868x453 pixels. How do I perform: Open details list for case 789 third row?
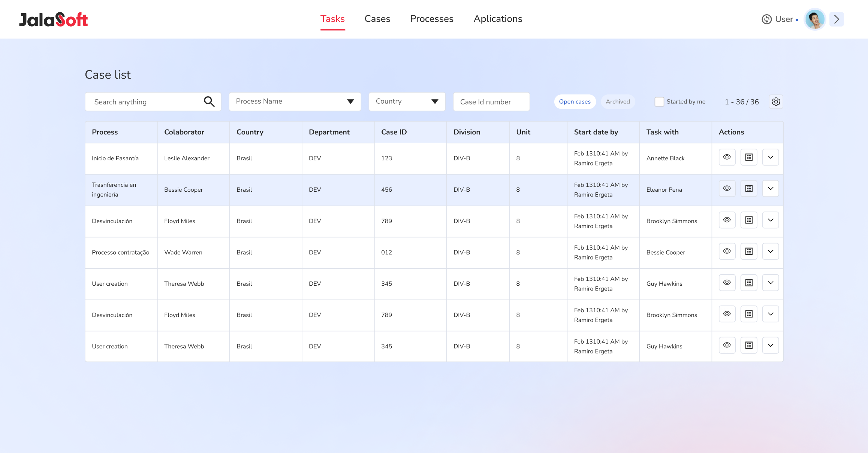tap(749, 220)
